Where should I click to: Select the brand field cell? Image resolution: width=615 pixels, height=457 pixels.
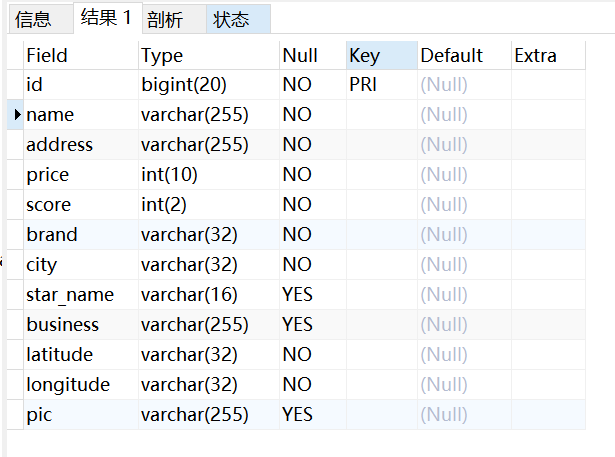tap(81, 235)
